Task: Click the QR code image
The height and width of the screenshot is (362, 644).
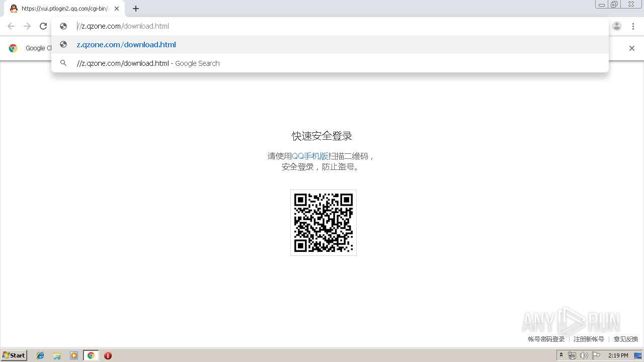Action: [324, 223]
